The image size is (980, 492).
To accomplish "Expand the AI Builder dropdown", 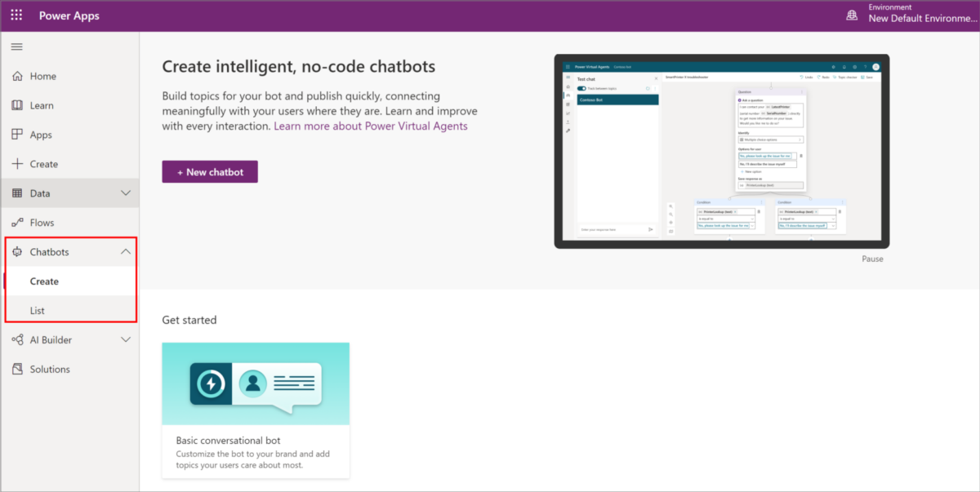I will pos(126,339).
